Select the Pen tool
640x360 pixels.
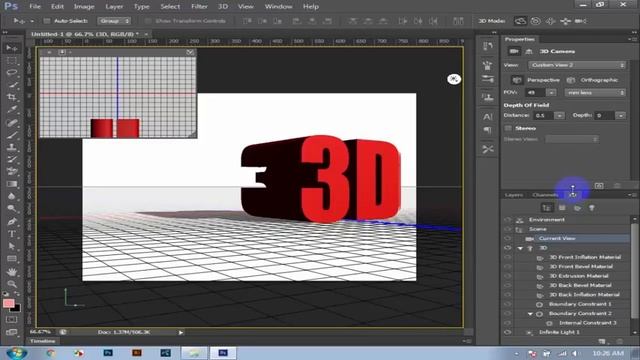pyautogui.click(x=11, y=222)
